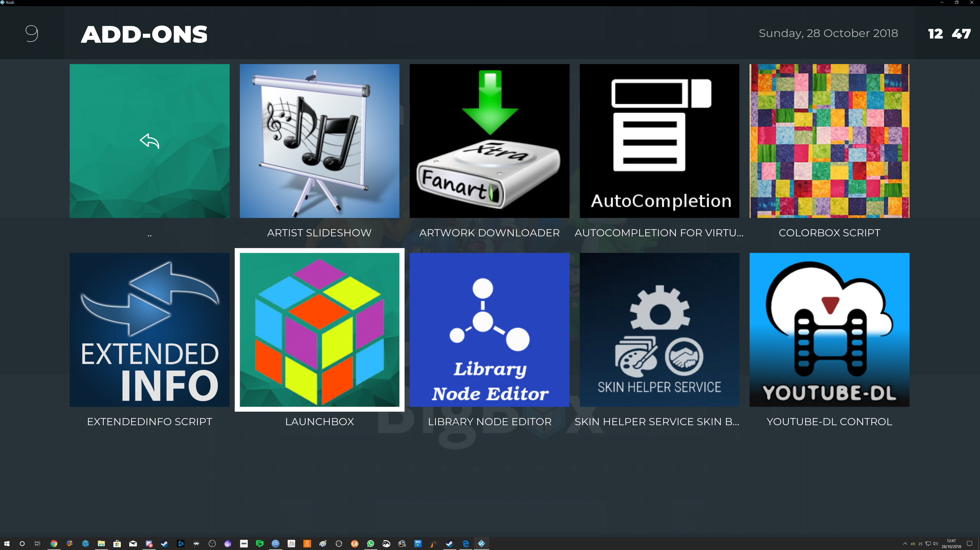
Task: Click the 25 tray temperature reading
Action: click(x=921, y=544)
